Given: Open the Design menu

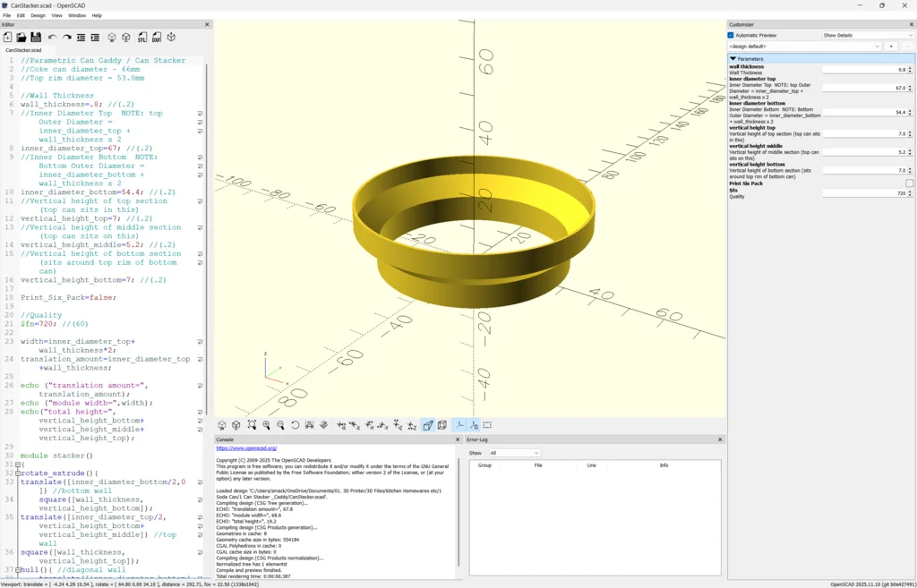Looking at the screenshot, I should tap(38, 15).
